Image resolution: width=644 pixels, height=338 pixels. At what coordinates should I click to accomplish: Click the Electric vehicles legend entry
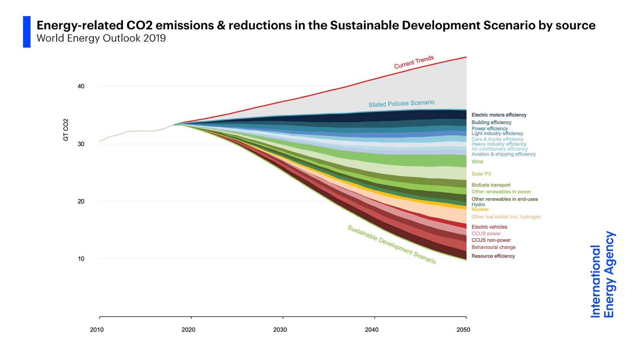pos(490,227)
